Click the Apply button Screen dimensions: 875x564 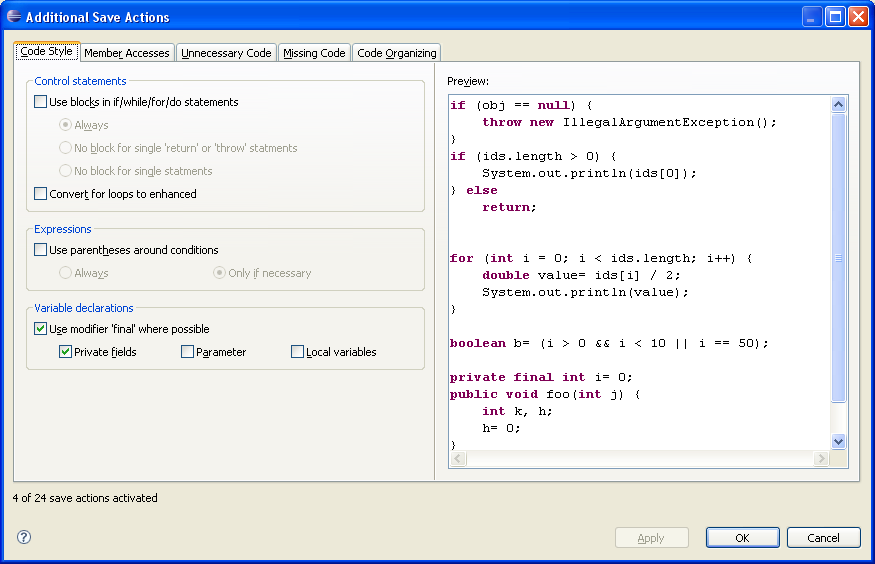point(651,538)
